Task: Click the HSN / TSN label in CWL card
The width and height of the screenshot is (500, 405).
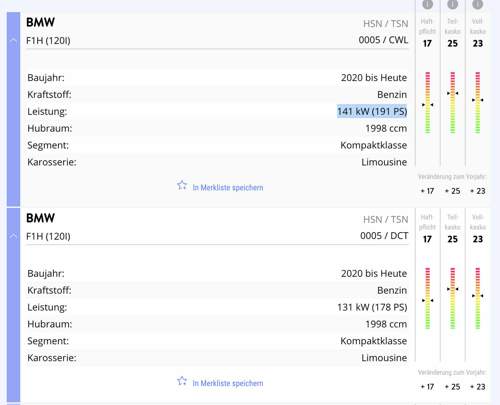Action: click(x=385, y=24)
